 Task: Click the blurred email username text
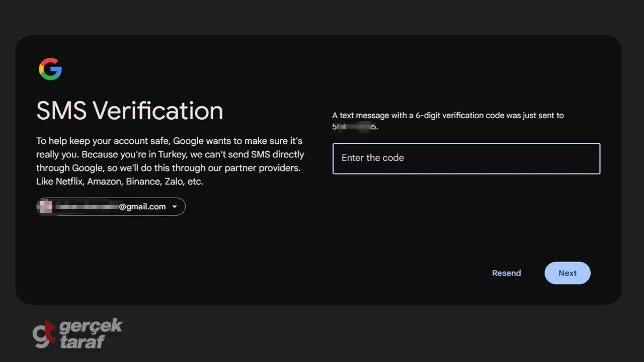click(87, 207)
